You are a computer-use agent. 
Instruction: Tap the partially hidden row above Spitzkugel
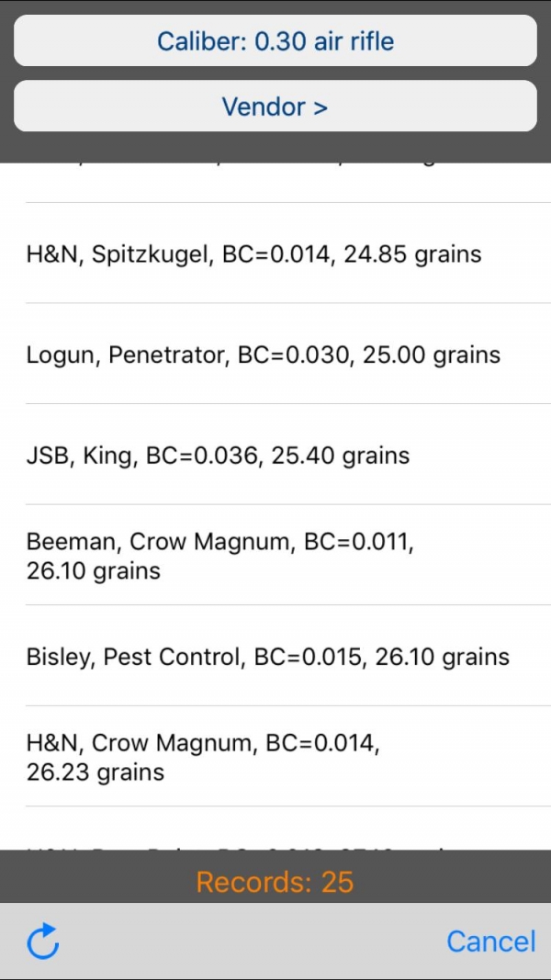tap(275, 183)
